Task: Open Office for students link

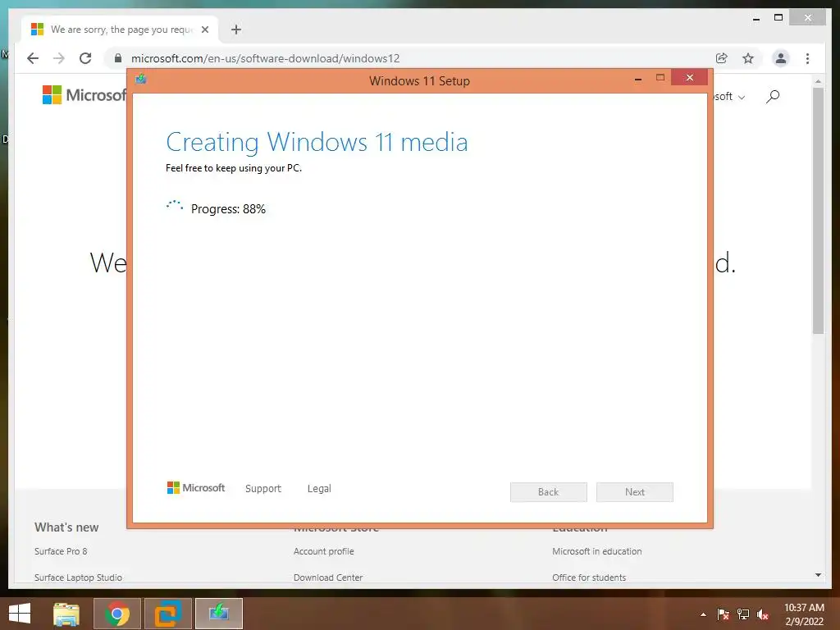Action: [589, 577]
